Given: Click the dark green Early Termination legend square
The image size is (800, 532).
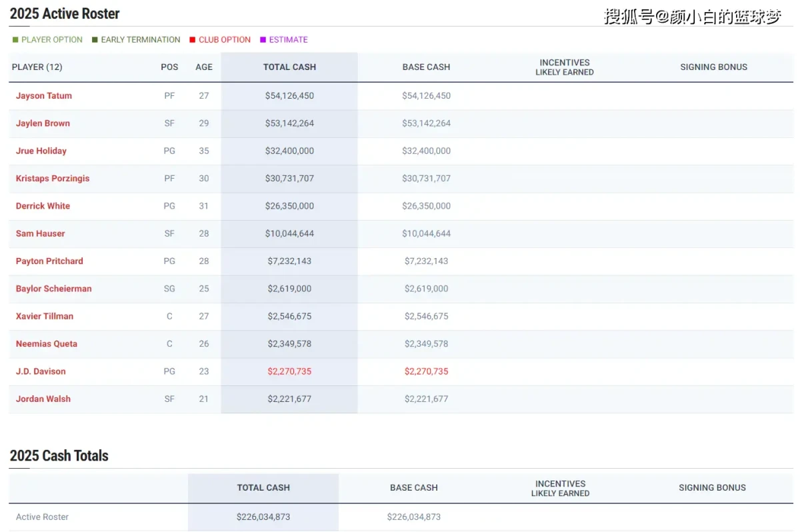Looking at the screenshot, I should click(x=95, y=40).
